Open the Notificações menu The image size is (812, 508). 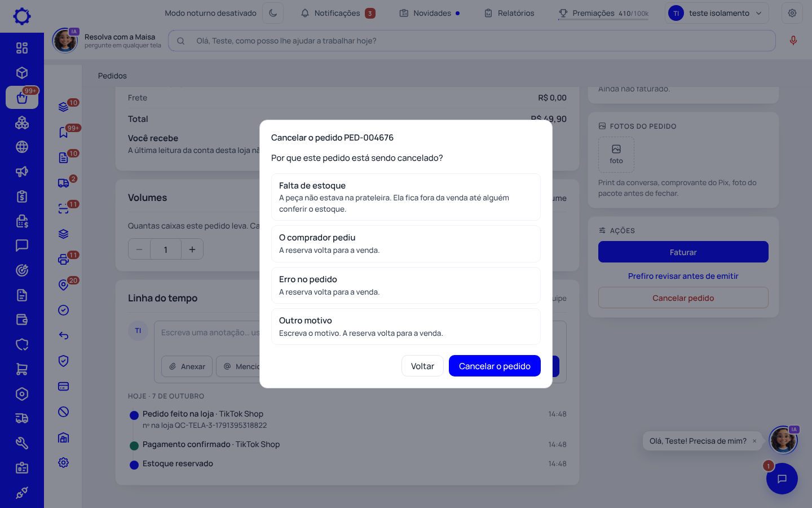(x=338, y=13)
